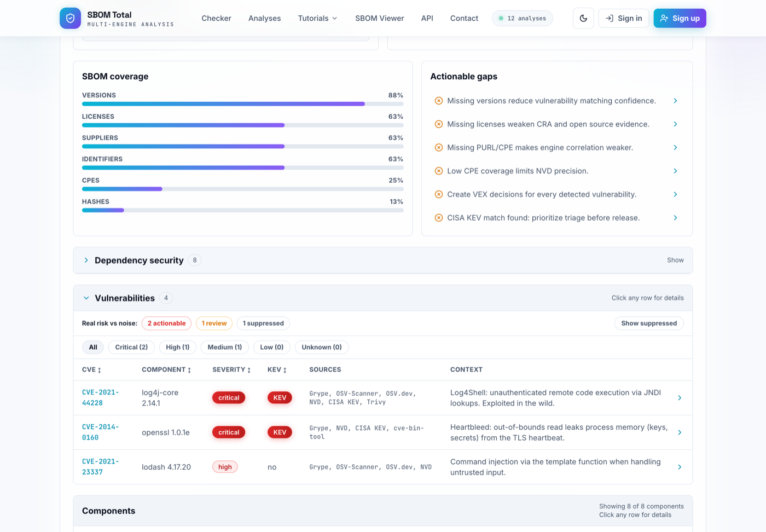Viewport: 766px width, 532px height.
Task: Click Show on Dependency security
Action: coord(675,260)
